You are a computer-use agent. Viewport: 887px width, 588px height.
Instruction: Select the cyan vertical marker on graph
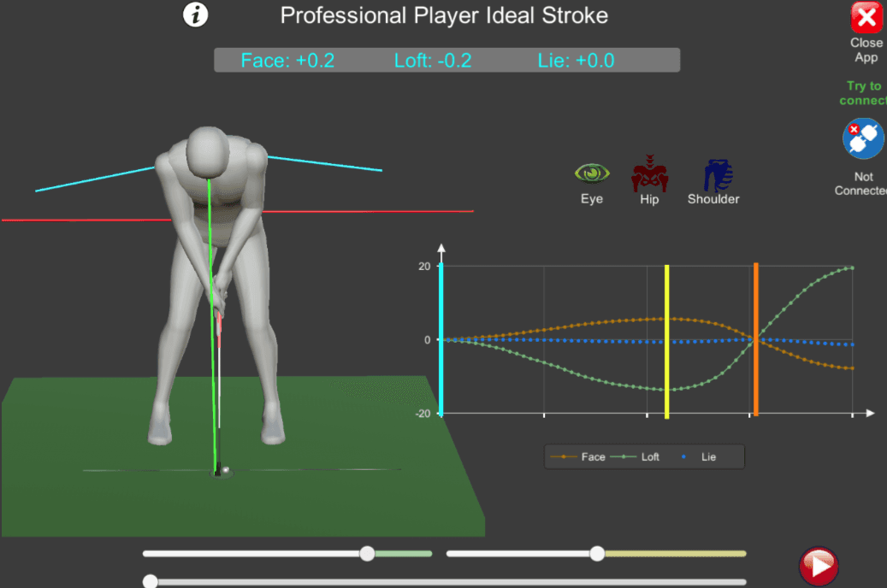(x=441, y=340)
